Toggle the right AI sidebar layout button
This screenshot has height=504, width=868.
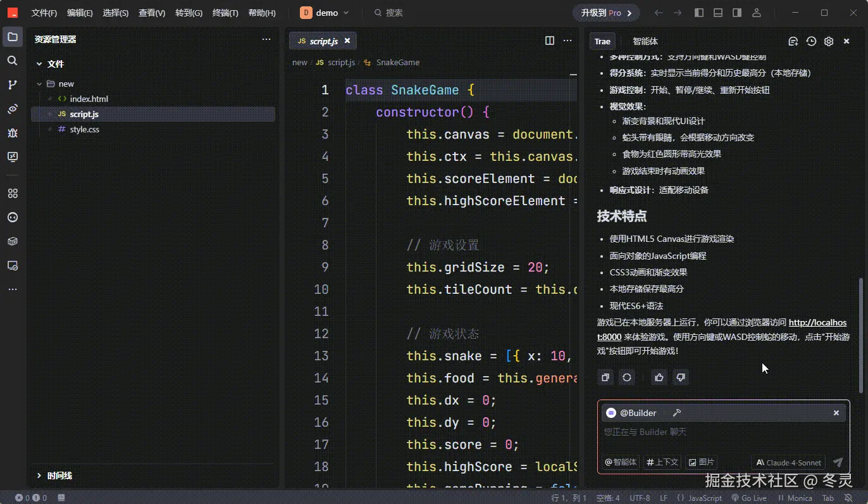tap(737, 13)
